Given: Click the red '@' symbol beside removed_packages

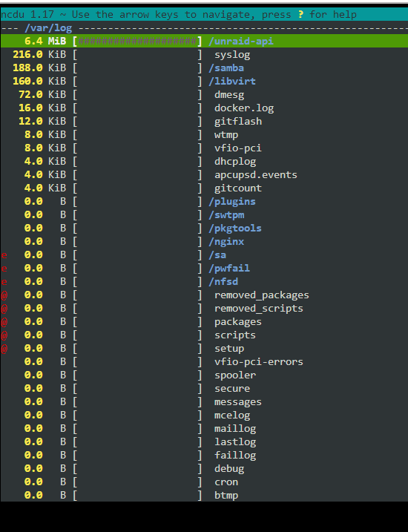Looking at the screenshot, I should (x=4, y=295).
